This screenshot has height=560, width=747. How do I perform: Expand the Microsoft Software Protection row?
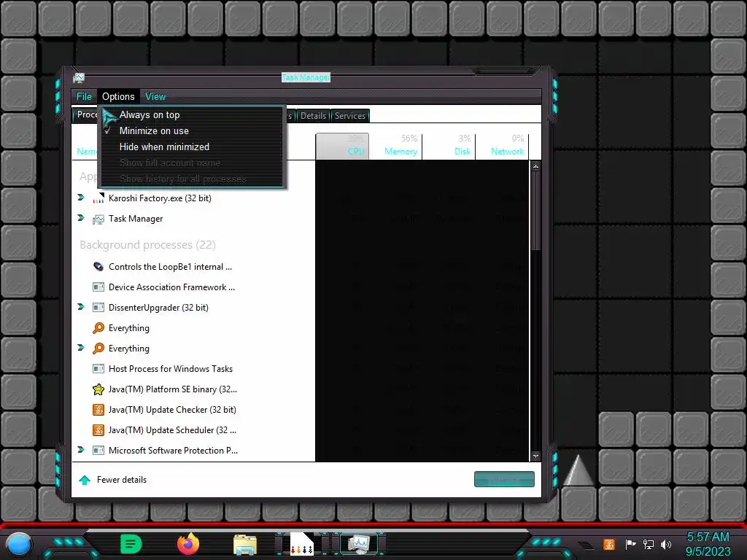pyautogui.click(x=81, y=449)
